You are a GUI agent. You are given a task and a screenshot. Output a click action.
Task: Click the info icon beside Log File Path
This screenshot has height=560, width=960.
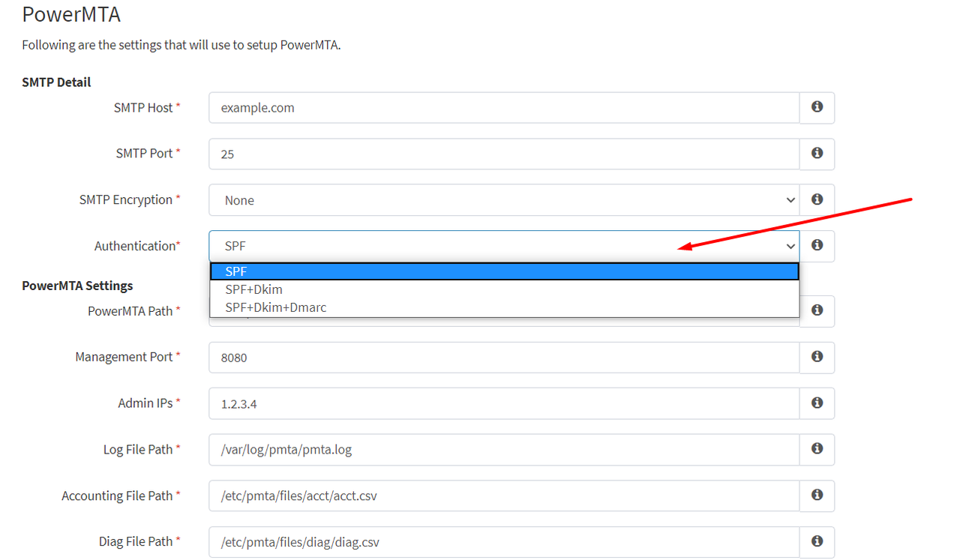(817, 449)
